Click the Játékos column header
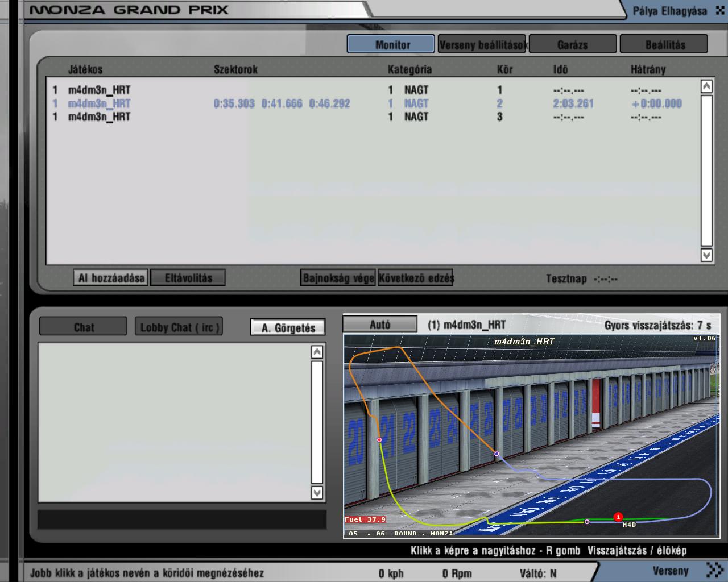The width and height of the screenshot is (728, 582). 85,69
